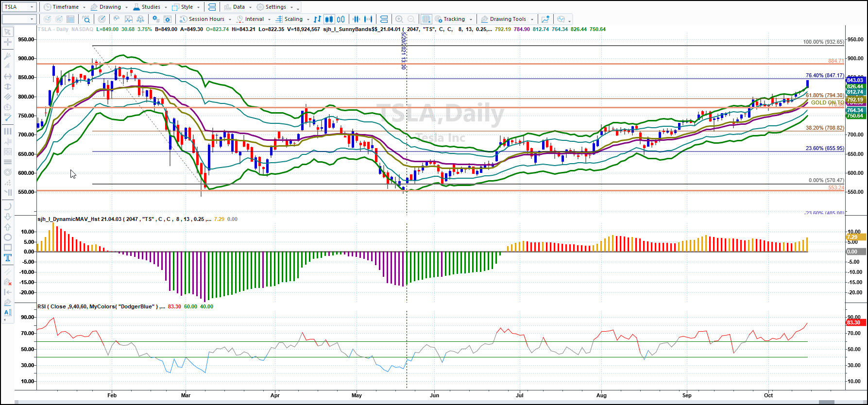Toggle the grid selection tool button
The image size is (868, 405).
coord(426,19)
